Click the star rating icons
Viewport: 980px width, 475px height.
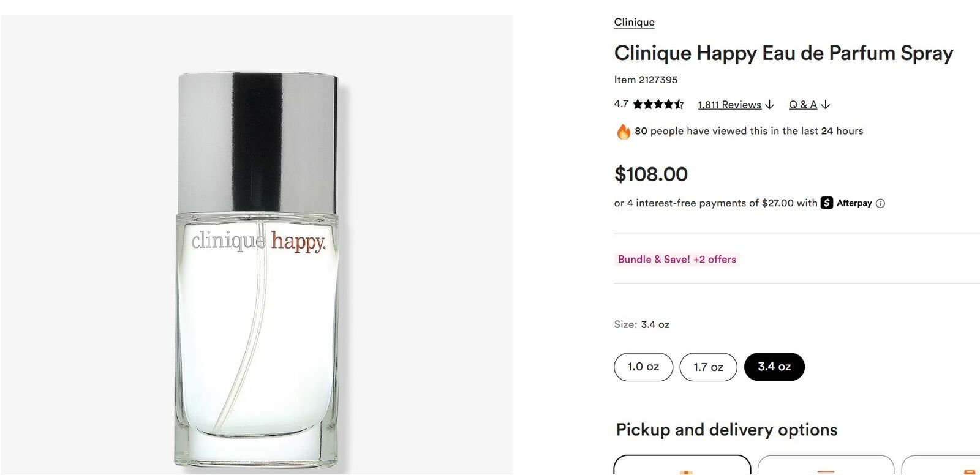pos(658,105)
